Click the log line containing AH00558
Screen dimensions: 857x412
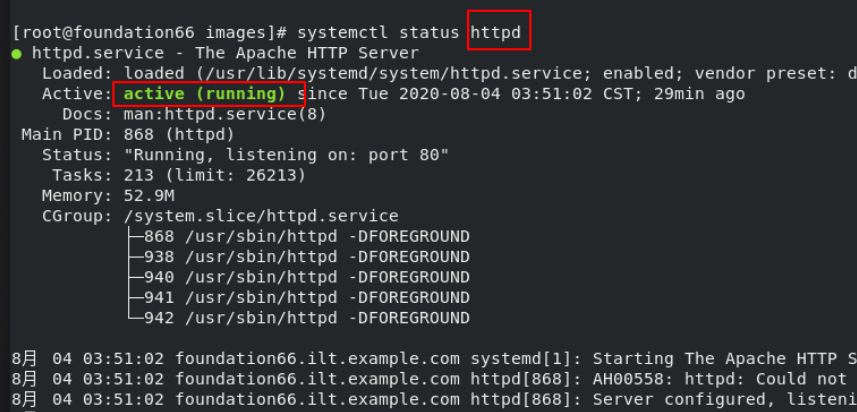435,379
